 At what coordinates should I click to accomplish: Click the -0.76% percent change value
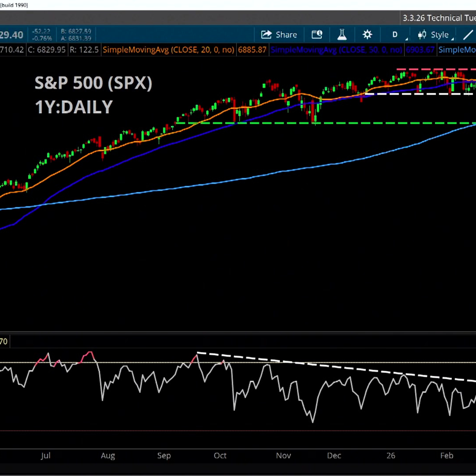(42, 38)
